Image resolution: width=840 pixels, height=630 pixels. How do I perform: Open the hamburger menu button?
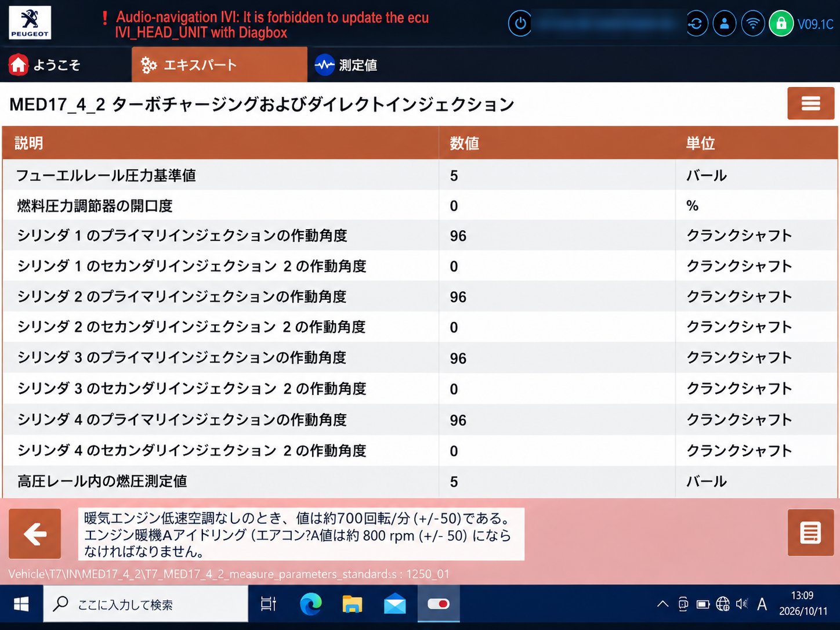point(810,103)
